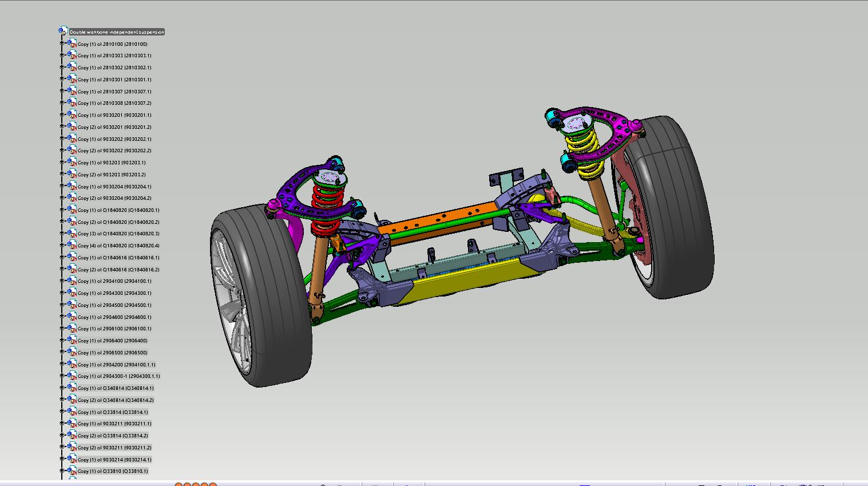Click the product icon beside 9030202.1

[x=72, y=139]
